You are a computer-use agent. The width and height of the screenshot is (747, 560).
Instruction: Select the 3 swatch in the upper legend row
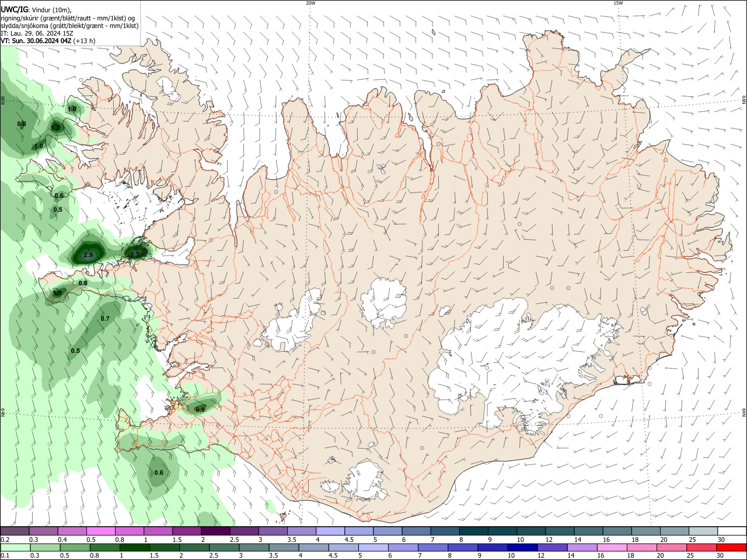pos(273,531)
